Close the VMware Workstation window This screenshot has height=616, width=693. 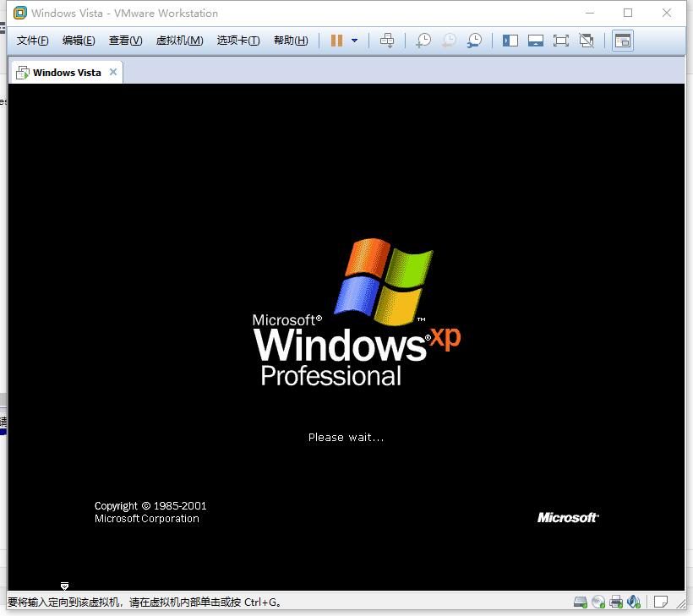click(667, 14)
